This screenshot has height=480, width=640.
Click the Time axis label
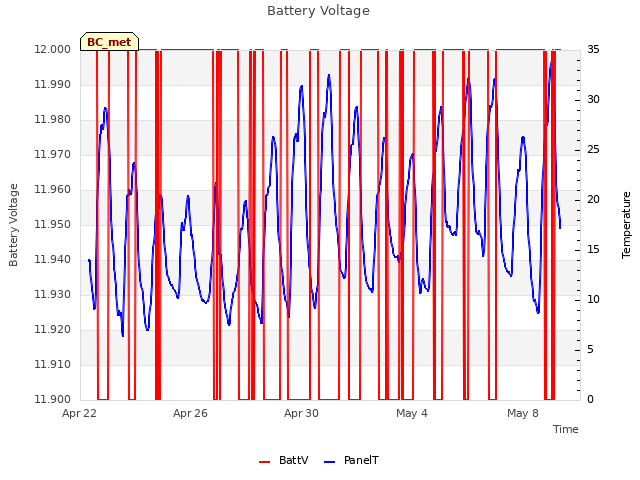coord(566,429)
